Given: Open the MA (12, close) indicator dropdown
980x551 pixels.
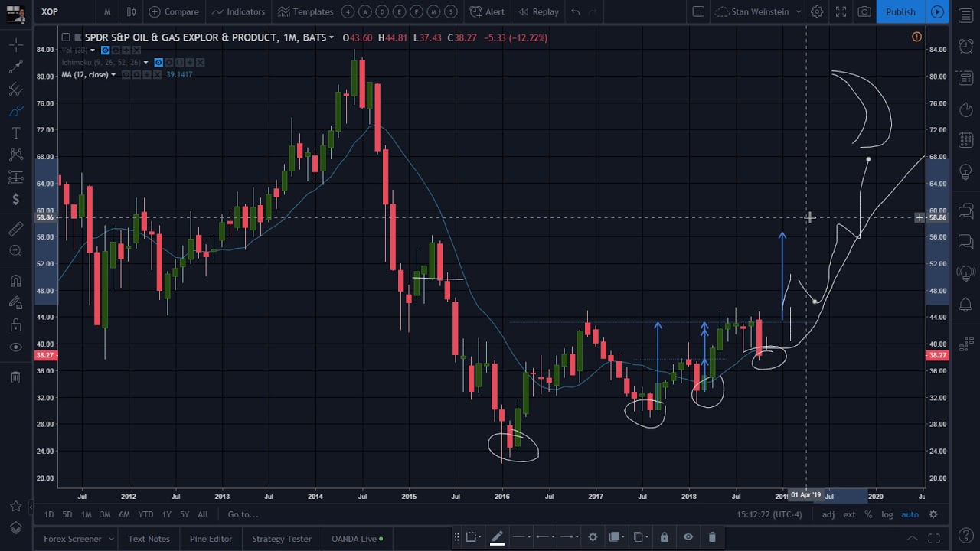Looking at the screenshot, I should (113, 75).
